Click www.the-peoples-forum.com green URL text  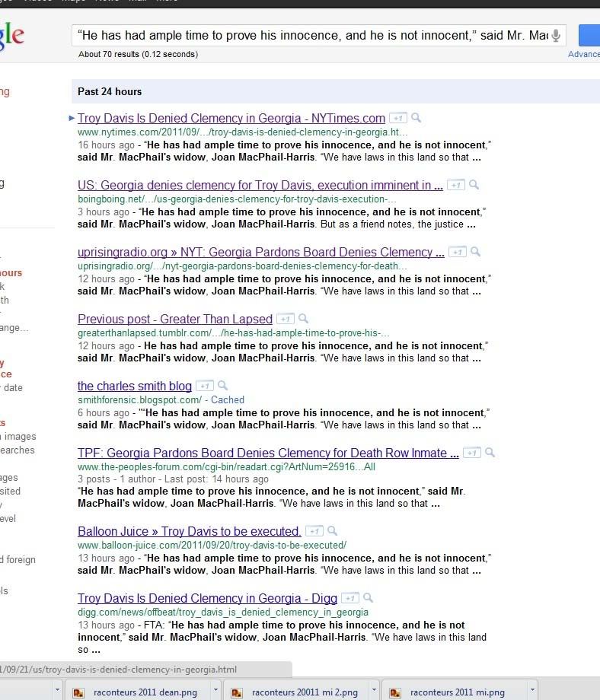pos(226,467)
